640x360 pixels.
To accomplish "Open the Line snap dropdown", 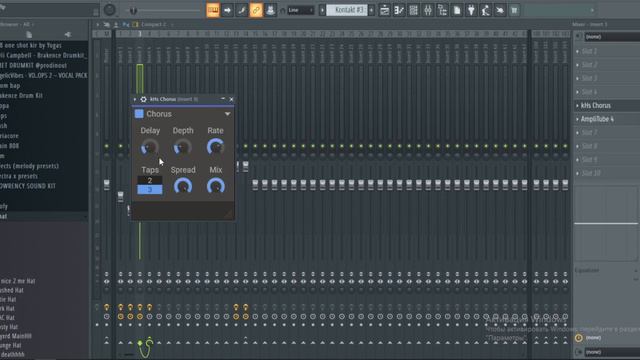I will click(x=300, y=10).
